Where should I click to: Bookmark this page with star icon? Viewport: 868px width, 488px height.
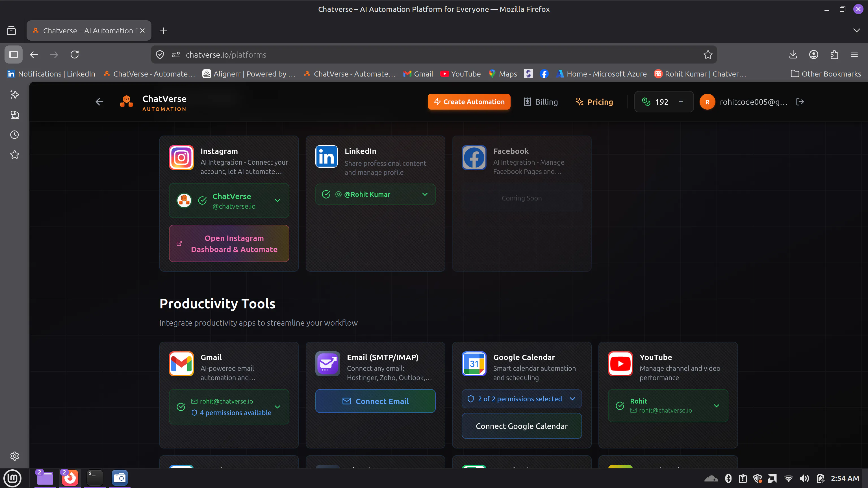(708, 55)
